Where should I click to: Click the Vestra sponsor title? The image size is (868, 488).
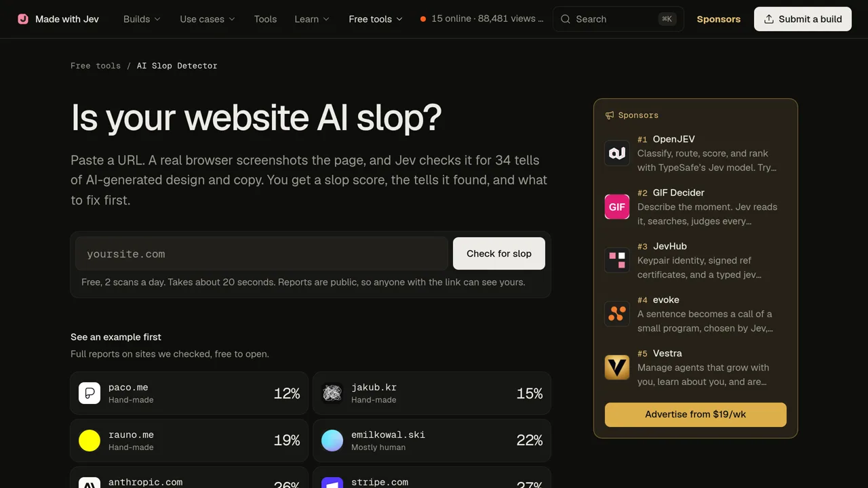[667, 353]
